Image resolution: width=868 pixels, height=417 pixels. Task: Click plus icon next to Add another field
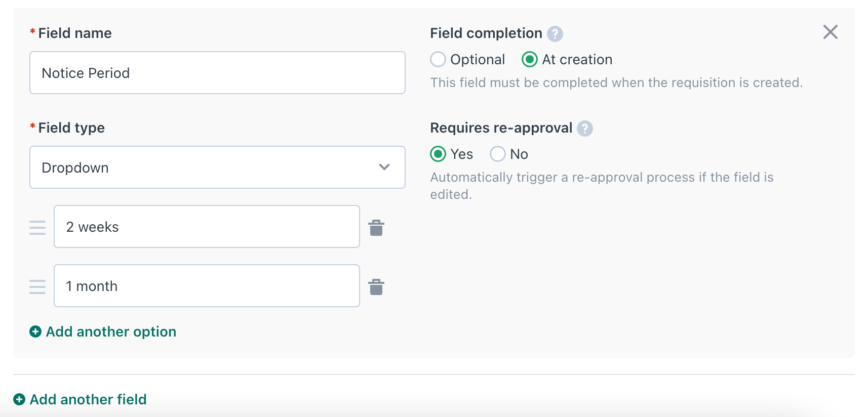click(19, 399)
